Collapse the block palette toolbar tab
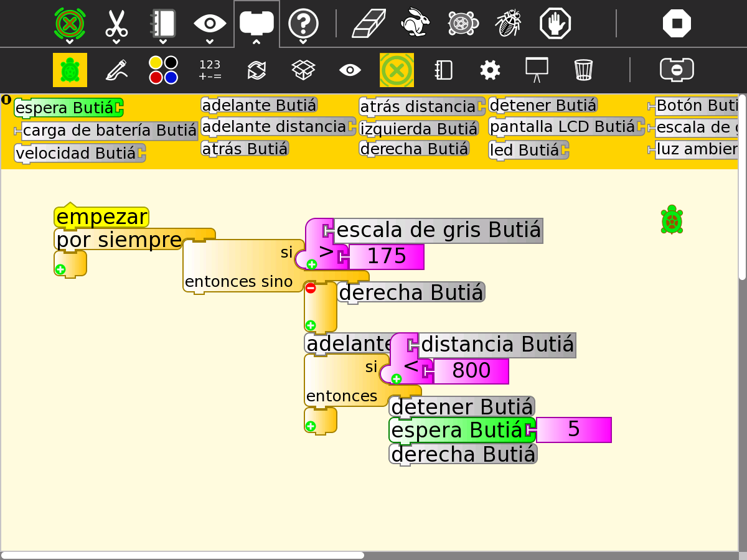This screenshot has height=560, width=747. [x=256, y=24]
